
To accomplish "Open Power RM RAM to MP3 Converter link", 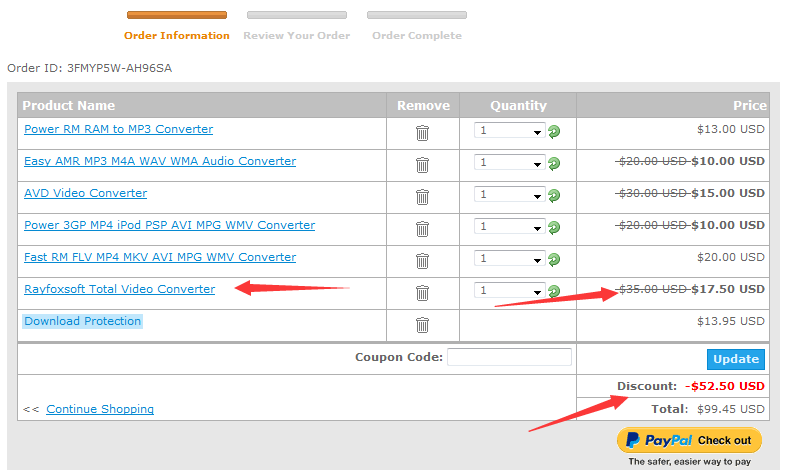I will click(118, 129).
